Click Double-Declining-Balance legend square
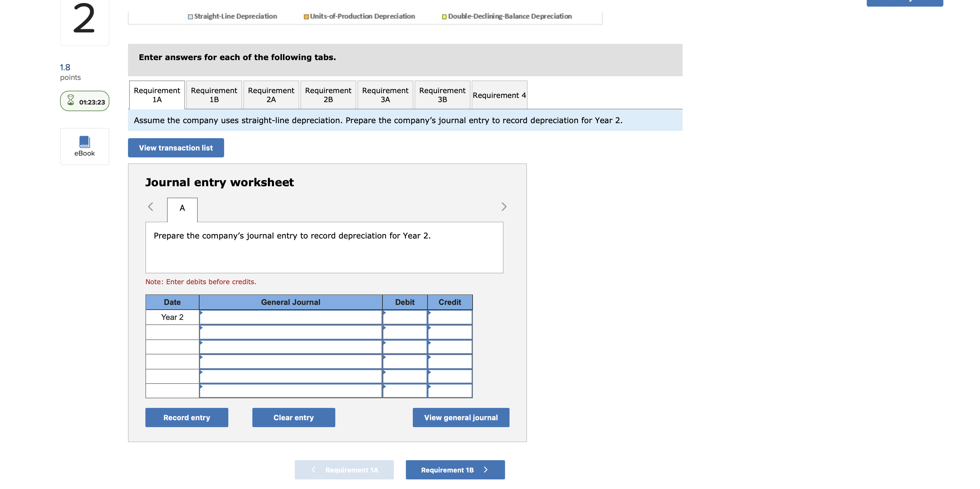Viewport: 980px width, 489px height. pos(444,17)
